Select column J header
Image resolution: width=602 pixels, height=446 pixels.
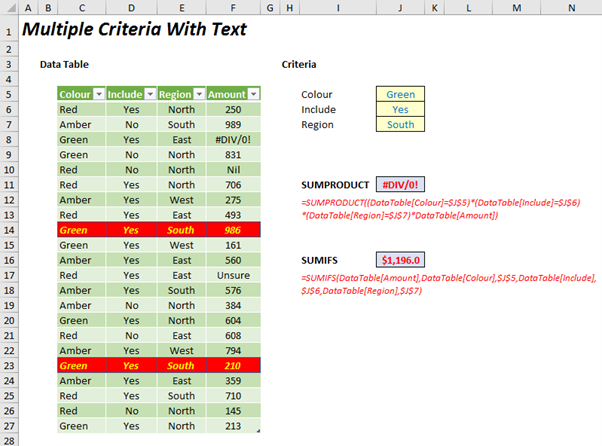pyautogui.click(x=400, y=8)
